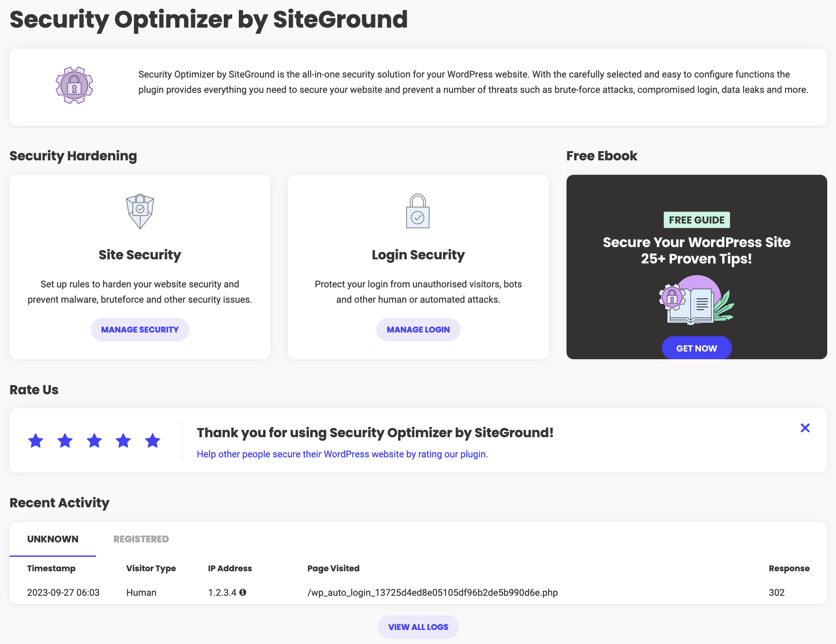Click the Site Security card title
The height and width of the screenshot is (644, 836).
(x=140, y=255)
